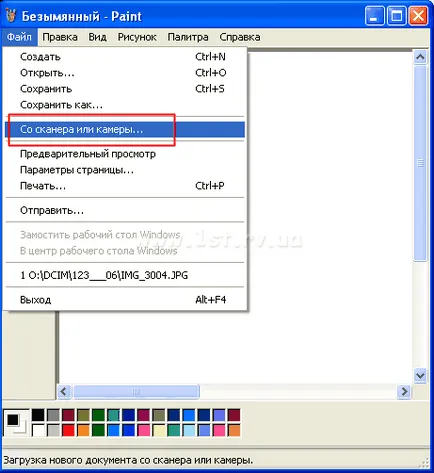
Task: Close the Paint window
Action: tap(418, 16)
